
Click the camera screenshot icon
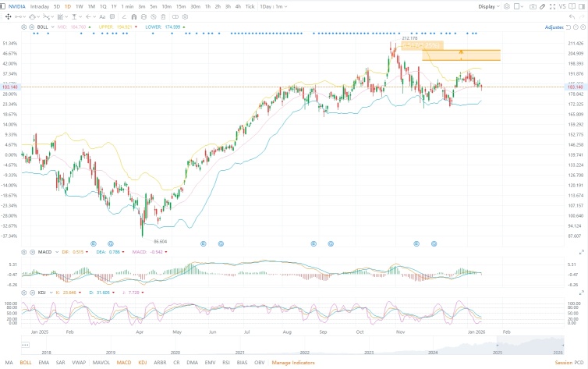pyautogui.click(x=533, y=6)
